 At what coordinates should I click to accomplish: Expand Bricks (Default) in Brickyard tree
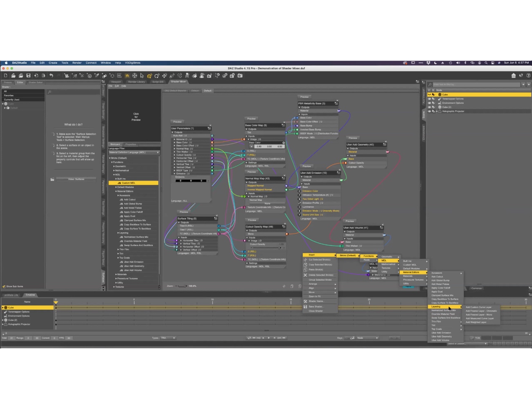tap(110, 158)
